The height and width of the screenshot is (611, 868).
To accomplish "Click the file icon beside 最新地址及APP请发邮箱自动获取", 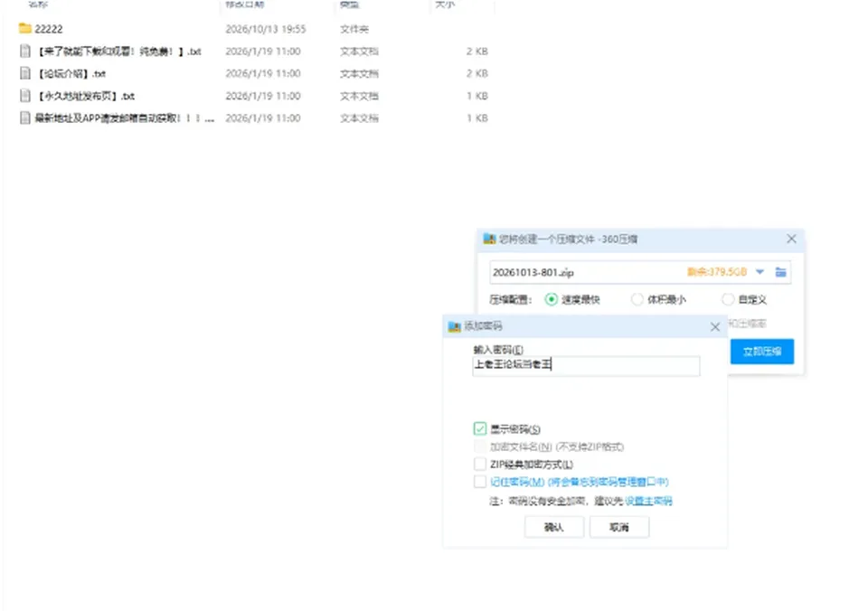I will tap(25, 117).
